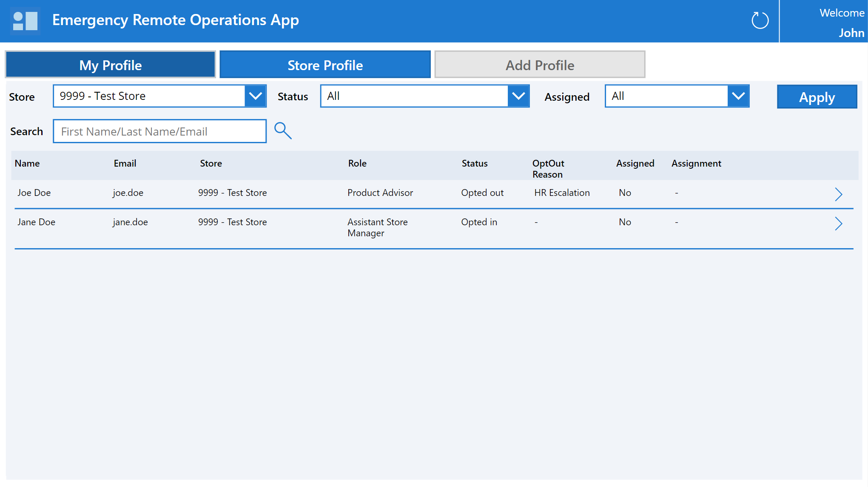Viewport: 868px width, 487px height.
Task: Click the Store column header in table
Action: click(211, 163)
